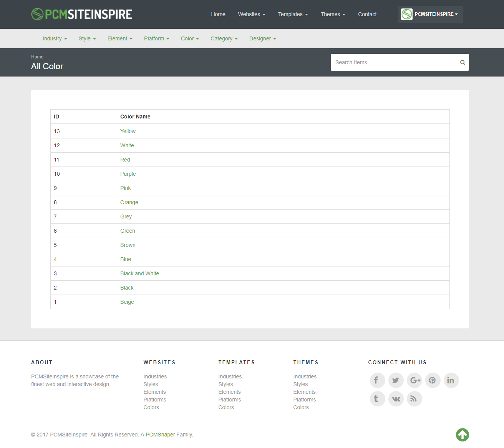
Task: Open the Green color link
Action: click(x=128, y=231)
